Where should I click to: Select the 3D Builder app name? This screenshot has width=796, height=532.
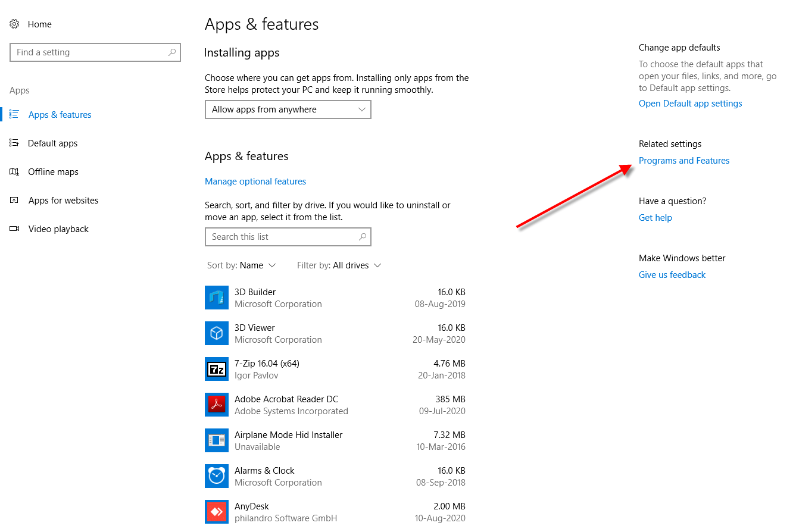pos(255,292)
